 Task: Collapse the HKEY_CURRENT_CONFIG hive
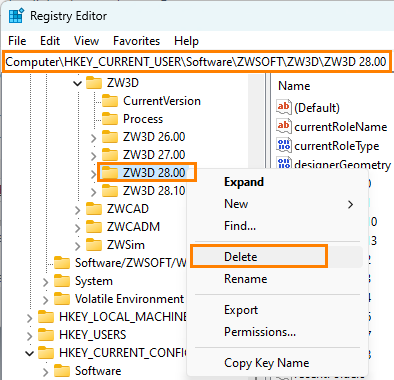coord(29,353)
